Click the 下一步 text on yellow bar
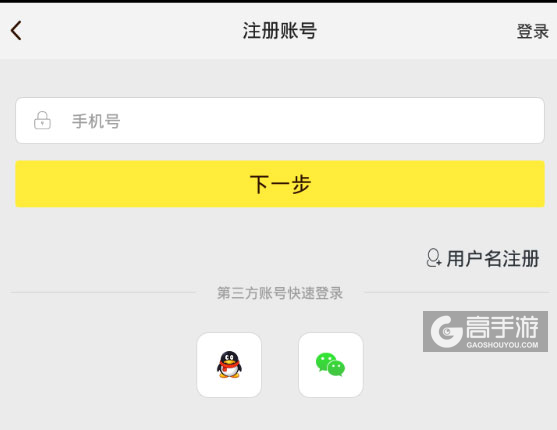557x430 pixels. 280,184
